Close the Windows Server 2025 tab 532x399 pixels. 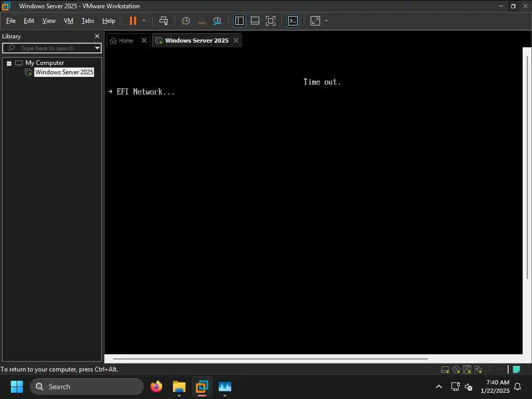(236, 41)
